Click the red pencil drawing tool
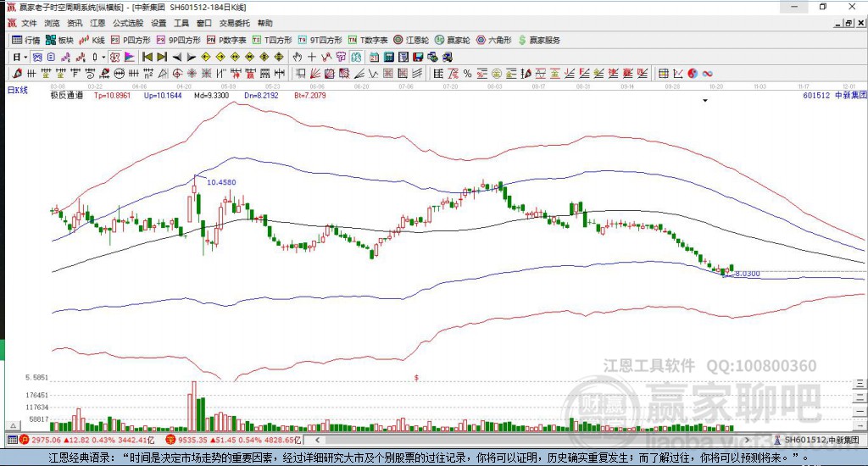The height and width of the screenshot is (466, 868). click(x=17, y=73)
